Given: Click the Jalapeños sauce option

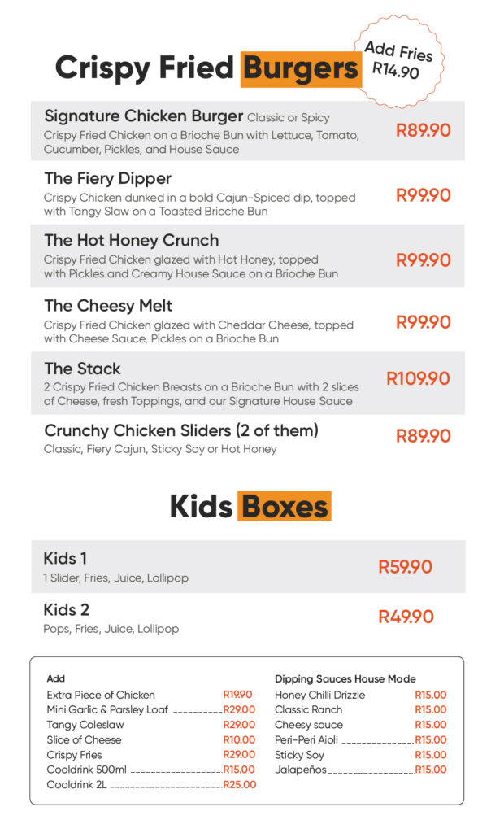Looking at the screenshot, I should 300,770.
